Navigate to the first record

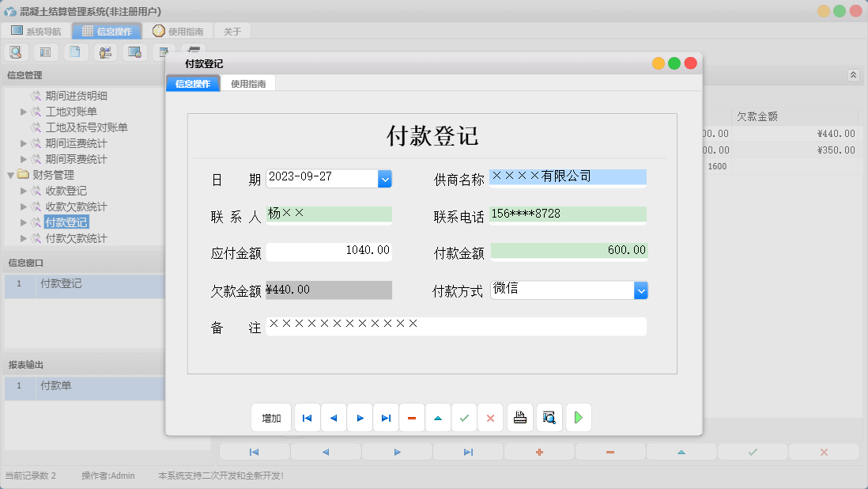[x=307, y=417]
